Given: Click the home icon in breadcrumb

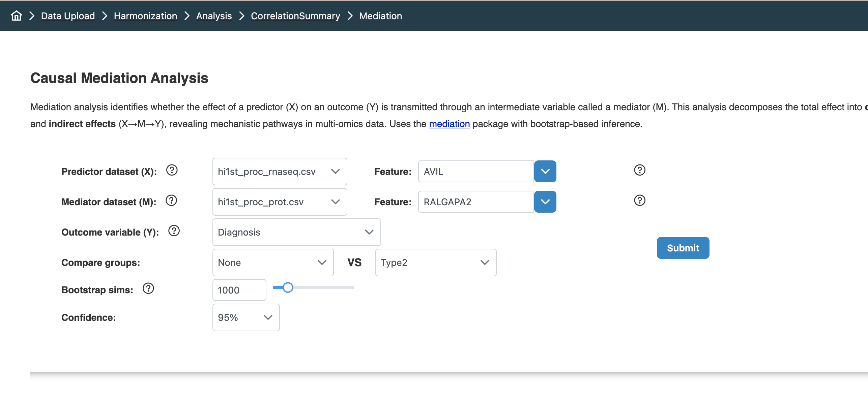Looking at the screenshot, I should [x=16, y=16].
